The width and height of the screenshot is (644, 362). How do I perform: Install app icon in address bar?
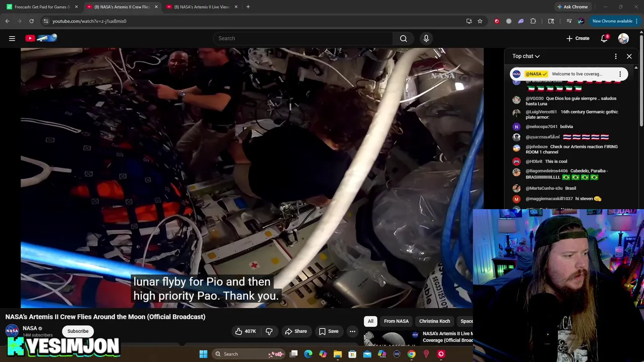coord(469,21)
